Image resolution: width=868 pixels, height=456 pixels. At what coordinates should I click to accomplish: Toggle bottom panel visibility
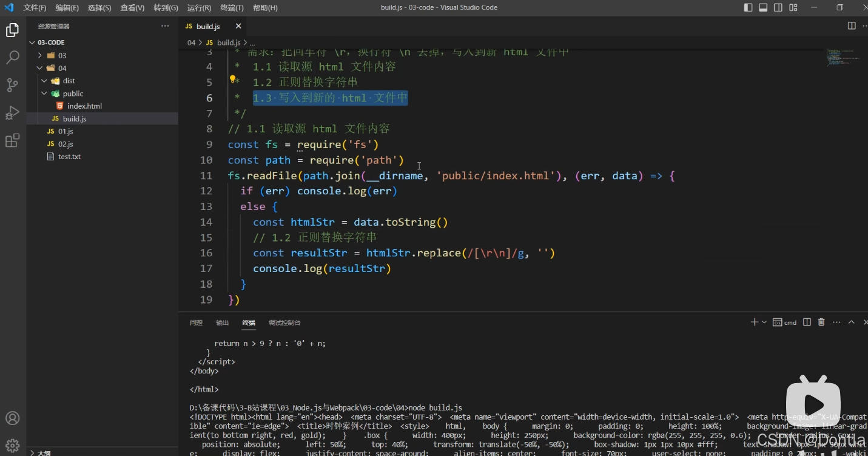pos(763,7)
